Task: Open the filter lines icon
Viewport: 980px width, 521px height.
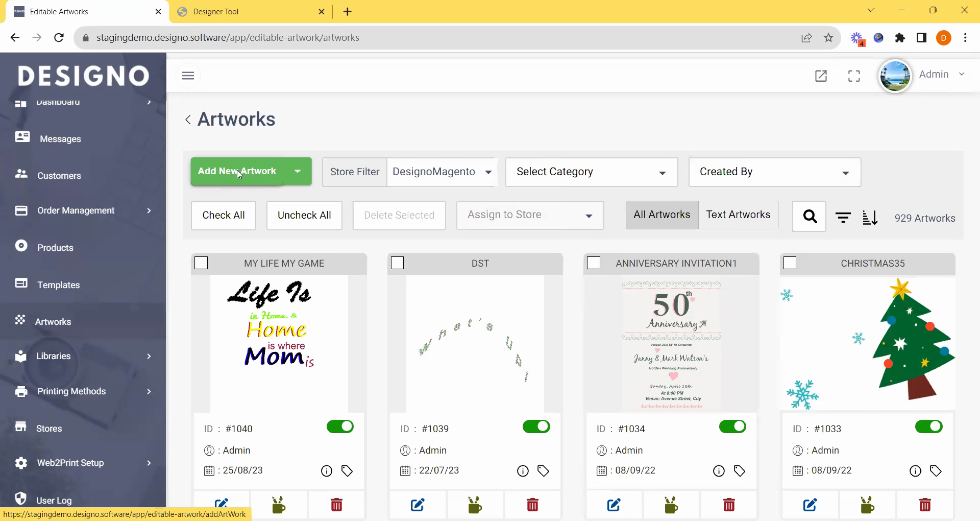Action: [843, 218]
